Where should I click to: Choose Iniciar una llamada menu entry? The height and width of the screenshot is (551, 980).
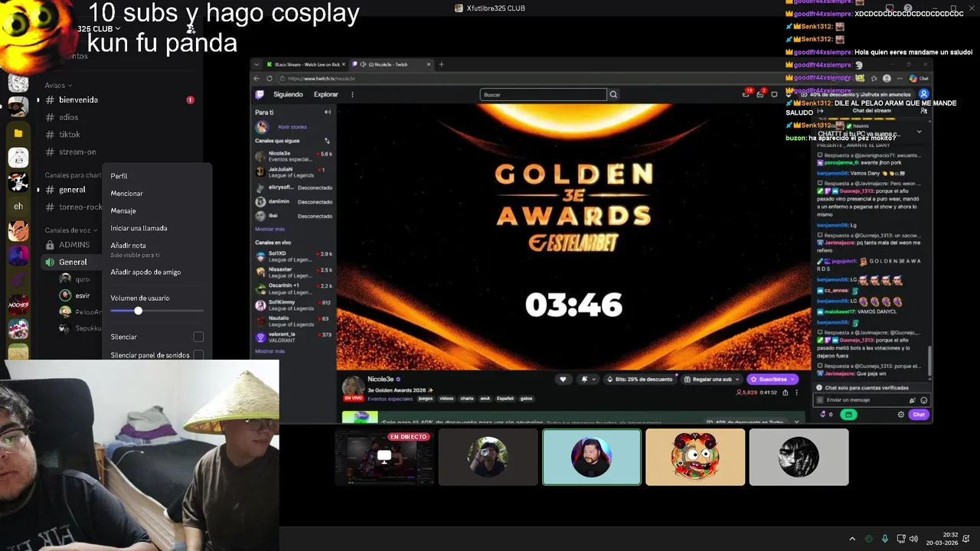139,228
